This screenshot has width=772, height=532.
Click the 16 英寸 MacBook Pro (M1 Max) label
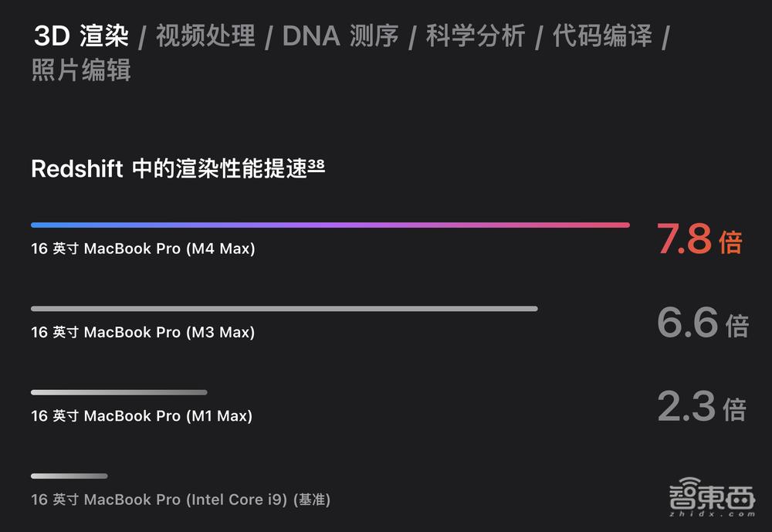[141, 415]
